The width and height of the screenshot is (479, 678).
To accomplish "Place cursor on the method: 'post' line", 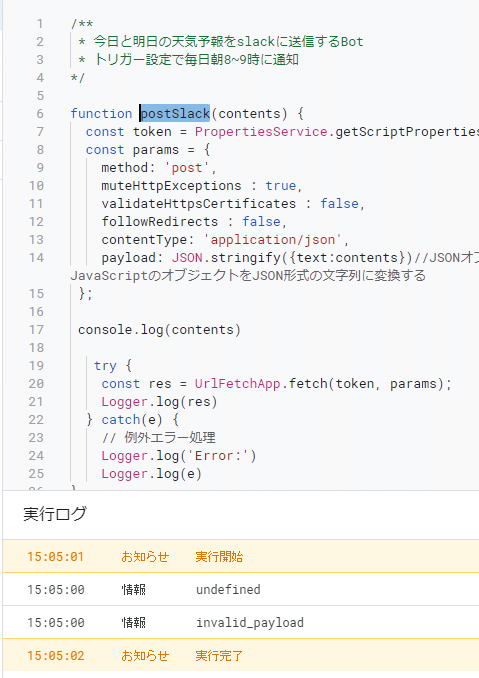I will pos(159,168).
